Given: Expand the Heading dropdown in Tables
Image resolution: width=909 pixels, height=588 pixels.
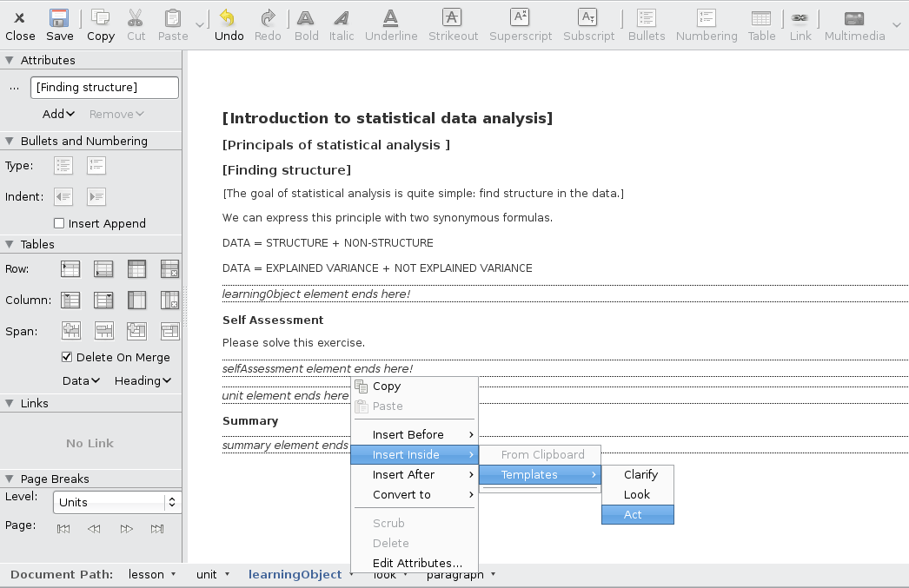Looking at the screenshot, I should pyautogui.click(x=143, y=380).
